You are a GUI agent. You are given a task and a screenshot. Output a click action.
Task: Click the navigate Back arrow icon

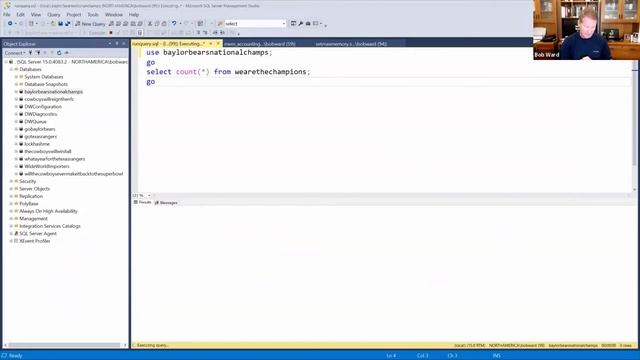(x=10, y=24)
